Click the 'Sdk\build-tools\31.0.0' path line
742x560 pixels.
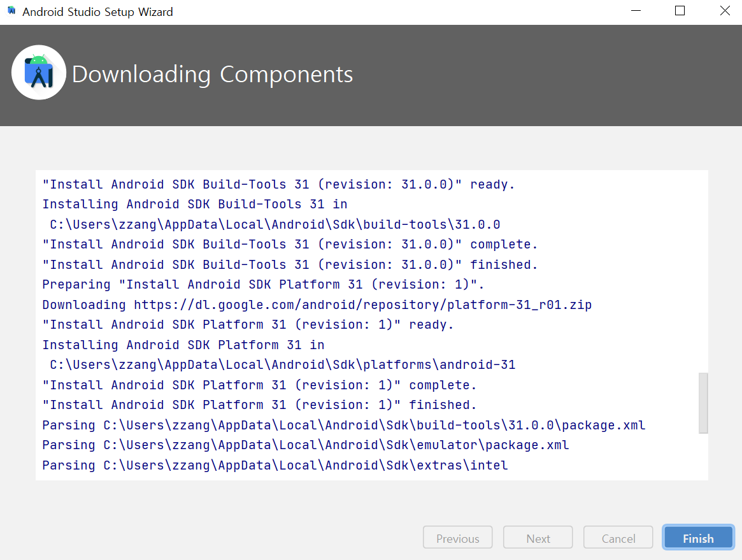point(275,224)
